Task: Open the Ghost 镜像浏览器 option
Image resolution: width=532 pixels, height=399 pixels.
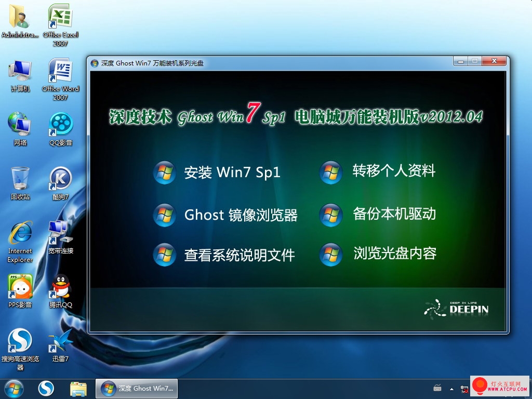Action: (x=225, y=215)
